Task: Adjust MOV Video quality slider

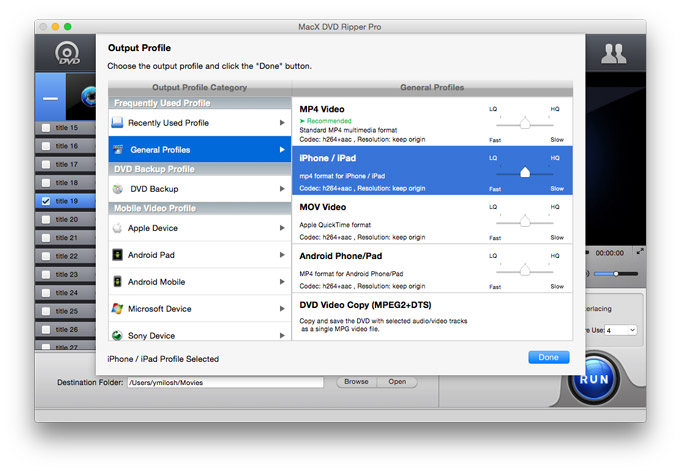Action: tap(525, 221)
